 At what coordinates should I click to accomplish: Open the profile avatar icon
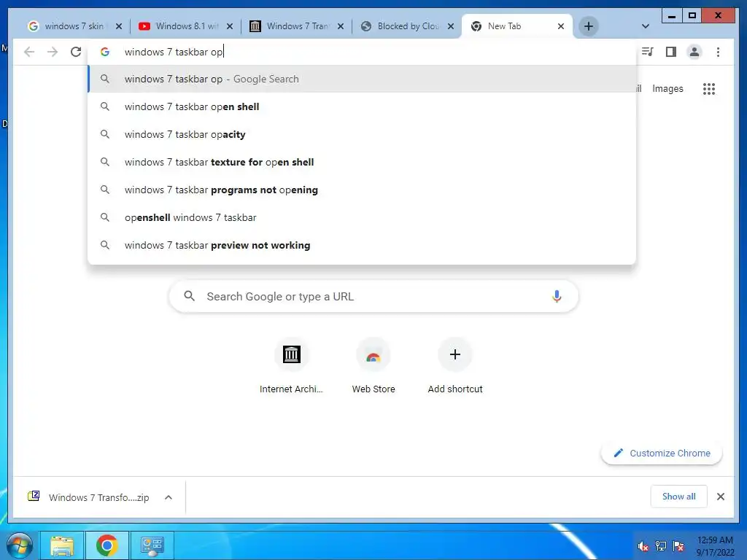point(694,52)
